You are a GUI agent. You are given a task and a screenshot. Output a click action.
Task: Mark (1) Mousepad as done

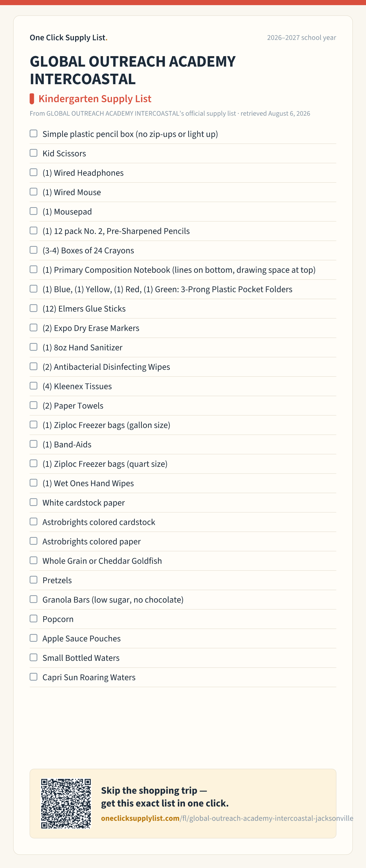coord(33,211)
